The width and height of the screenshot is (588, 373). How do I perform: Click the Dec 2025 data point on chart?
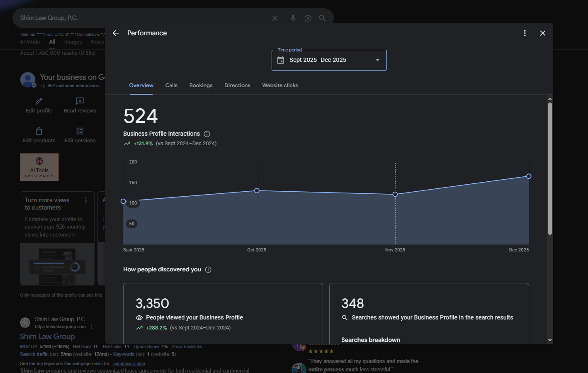tap(529, 176)
